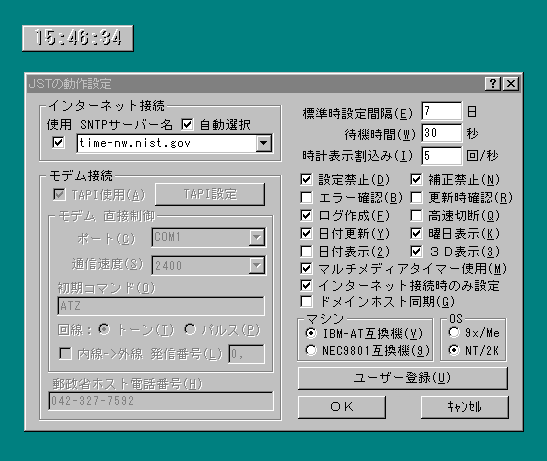The height and width of the screenshot is (461, 547).
Task: Enable the エラー確認(B) checkbox
Action: point(306,198)
